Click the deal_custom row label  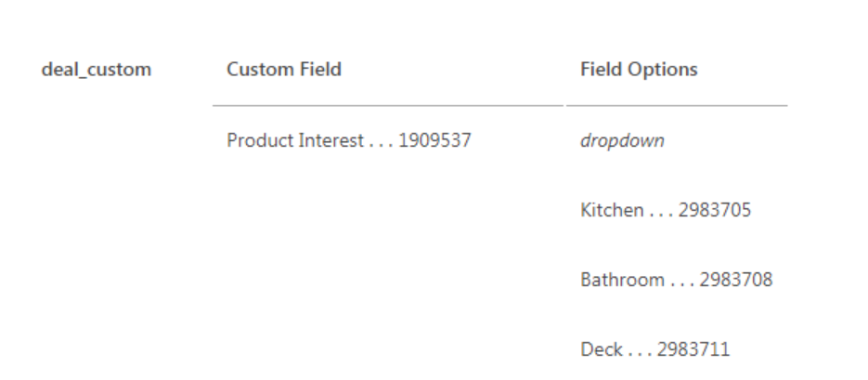point(97,70)
